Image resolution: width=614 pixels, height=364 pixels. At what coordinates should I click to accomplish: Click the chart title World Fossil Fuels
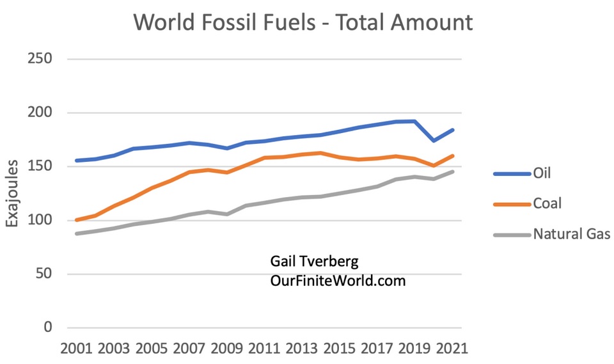pos(303,23)
